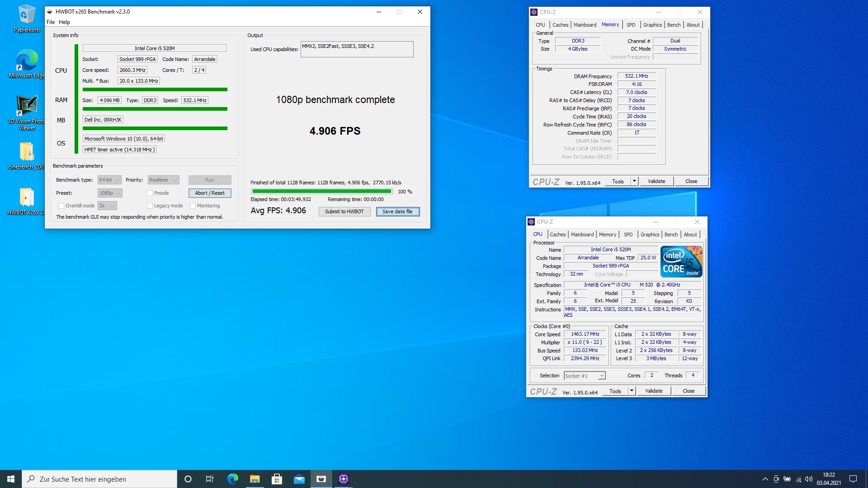Viewport: 868px width, 488px height.
Task: Click the HWBOT x265 title bar app icon
Action: tap(50, 12)
